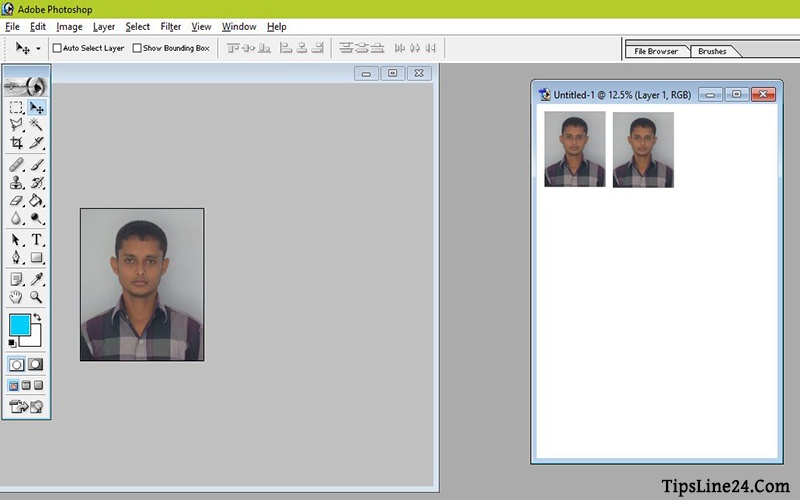Switch to the File Browser tab
Screen dimensions: 800x500
pyautogui.click(x=656, y=51)
